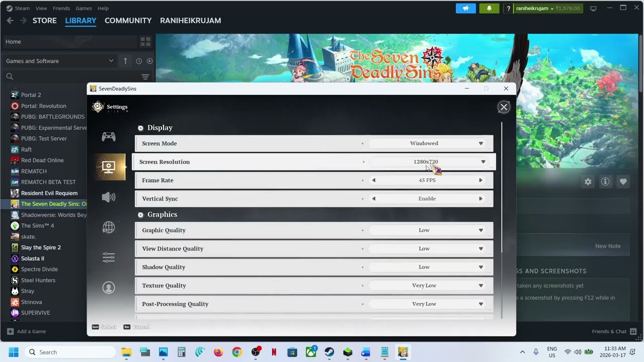Open the Friends menu

click(61, 9)
